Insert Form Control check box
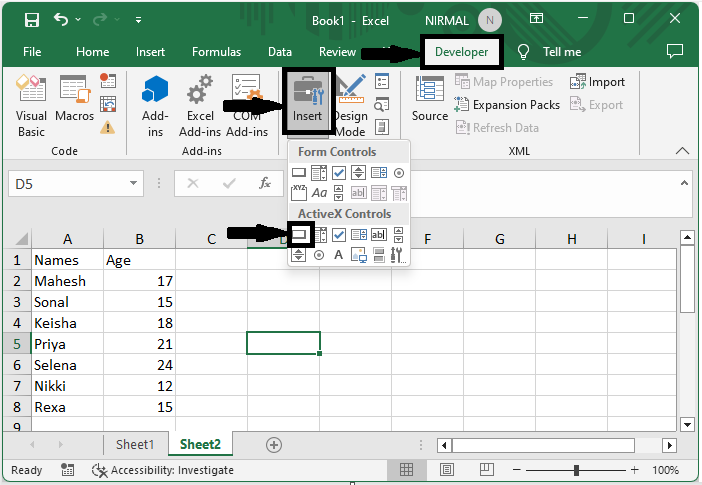 coord(339,172)
